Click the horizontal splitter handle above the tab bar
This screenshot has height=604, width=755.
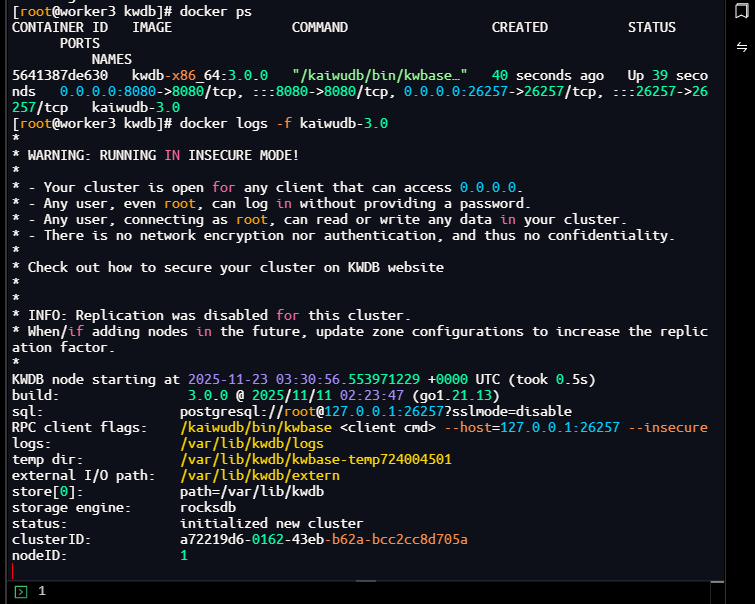point(366,581)
